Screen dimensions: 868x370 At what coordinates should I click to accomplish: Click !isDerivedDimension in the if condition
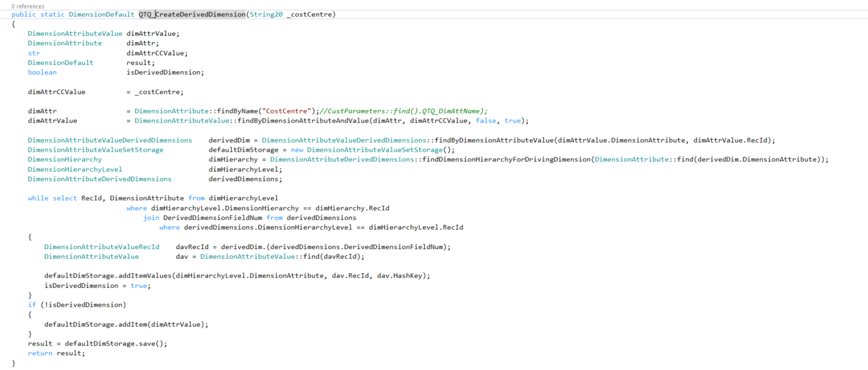tap(83, 305)
